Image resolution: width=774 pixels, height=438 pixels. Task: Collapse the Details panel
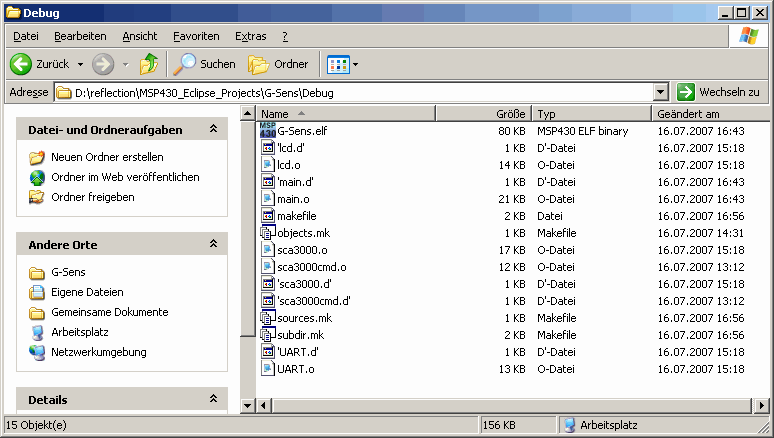click(x=213, y=399)
